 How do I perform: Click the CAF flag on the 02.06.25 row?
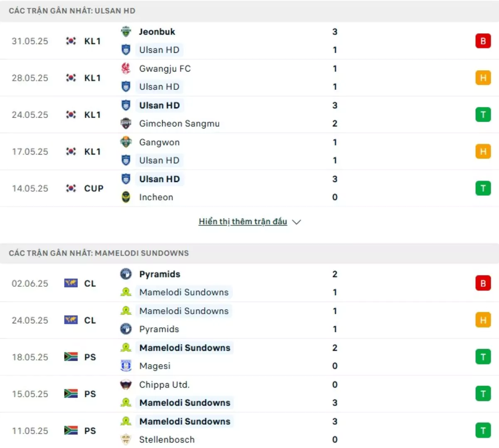tap(71, 283)
